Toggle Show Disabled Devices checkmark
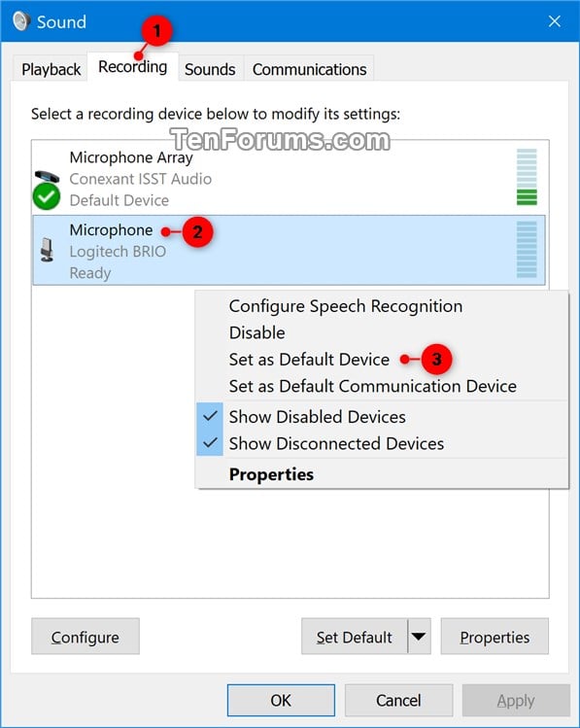580x728 pixels. pos(210,416)
